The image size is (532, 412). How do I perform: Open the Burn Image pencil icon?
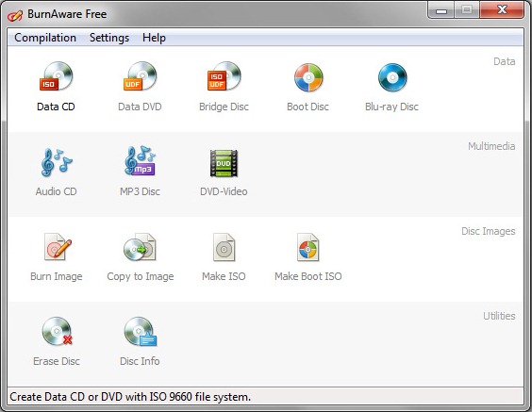click(x=58, y=246)
